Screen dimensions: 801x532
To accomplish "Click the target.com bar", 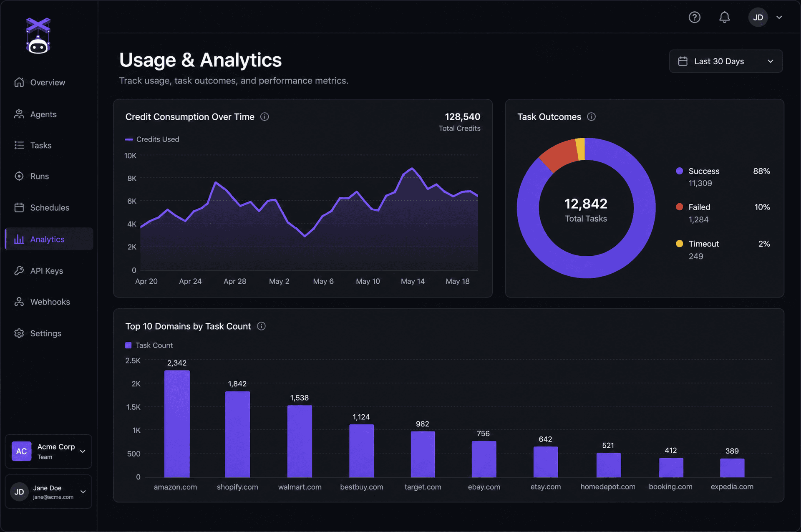I will (423, 454).
